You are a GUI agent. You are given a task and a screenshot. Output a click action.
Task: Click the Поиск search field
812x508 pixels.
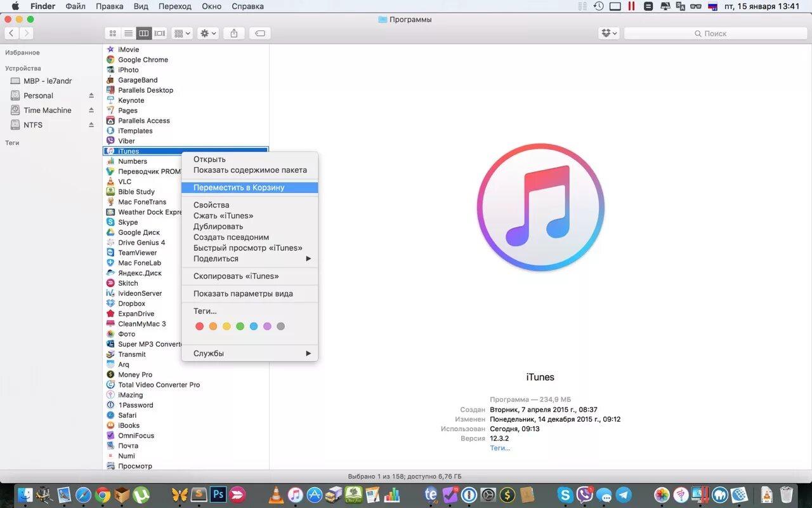[x=716, y=33]
